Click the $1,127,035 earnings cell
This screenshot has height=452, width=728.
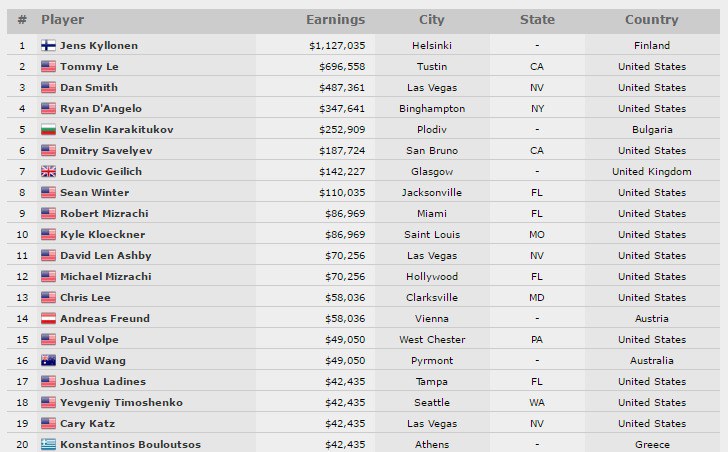click(x=337, y=46)
